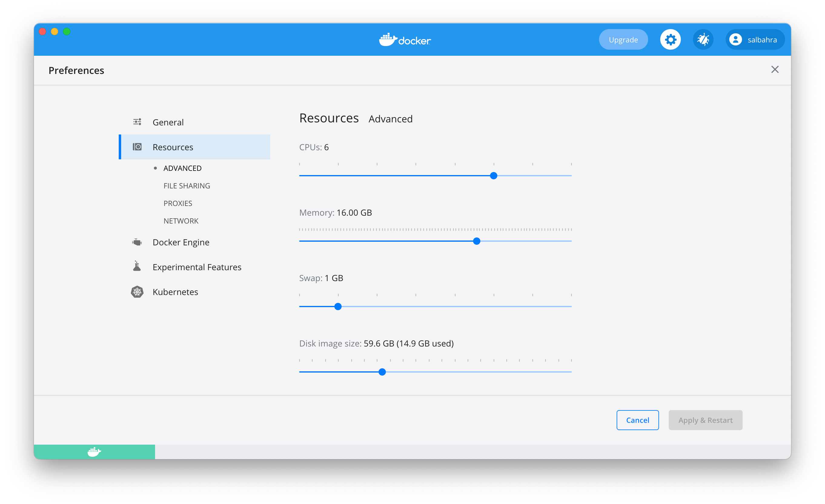Open the troubleshoot bug icon
This screenshot has height=504, width=825.
tap(703, 39)
